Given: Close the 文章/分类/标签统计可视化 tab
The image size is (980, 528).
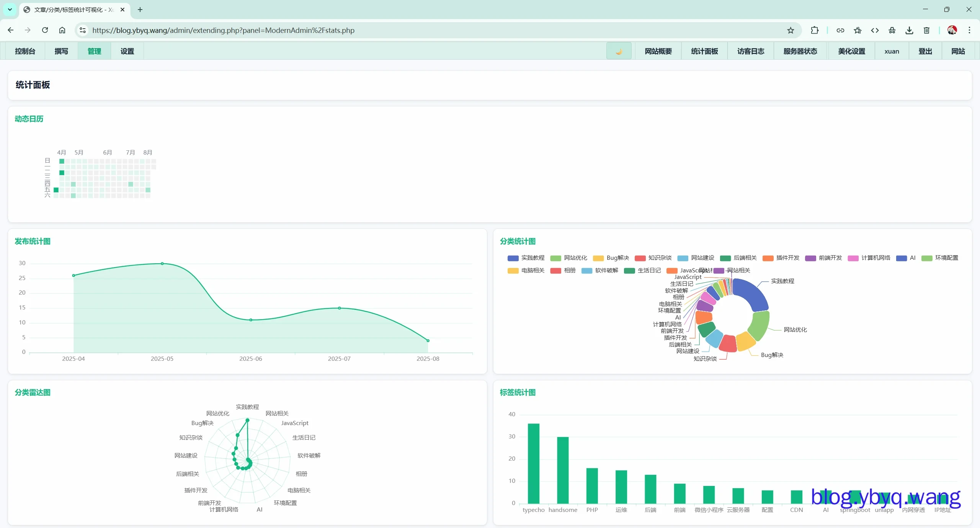Looking at the screenshot, I should click(x=122, y=10).
